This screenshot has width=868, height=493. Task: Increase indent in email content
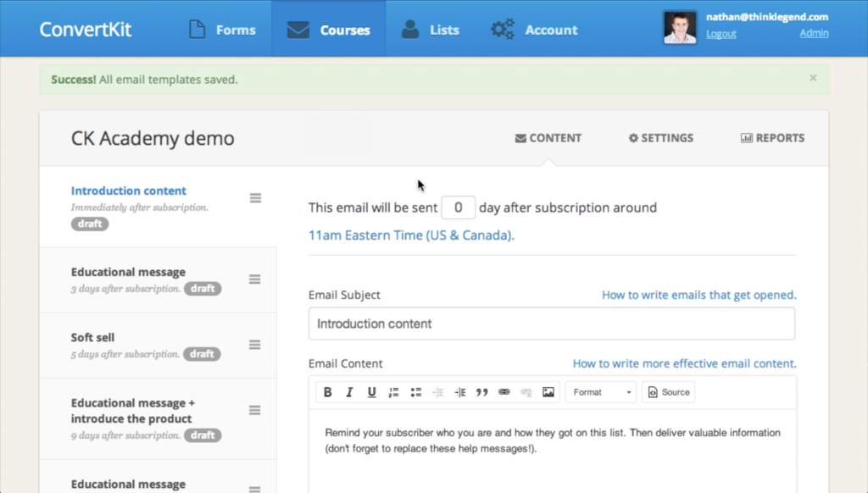pos(460,392)
